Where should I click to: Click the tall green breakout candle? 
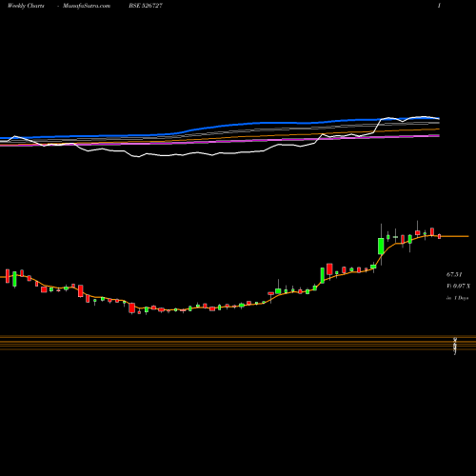[381, 246]
